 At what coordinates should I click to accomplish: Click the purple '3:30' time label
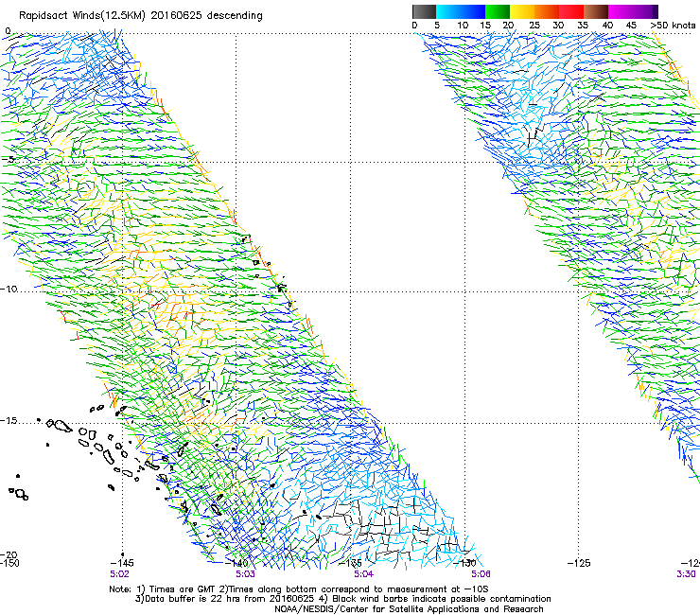pyautogui.click(x=686, y=573)
